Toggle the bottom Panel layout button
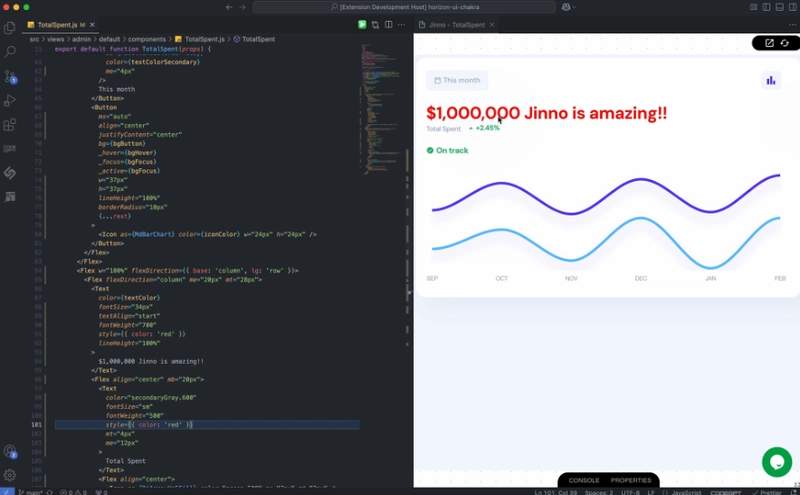 [780, 7]
